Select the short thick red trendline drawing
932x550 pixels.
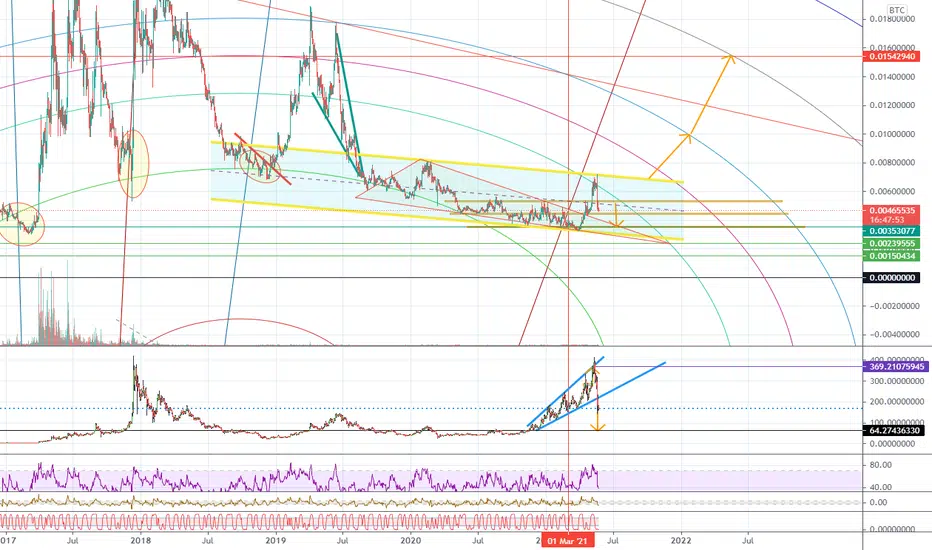pos(262,159)
